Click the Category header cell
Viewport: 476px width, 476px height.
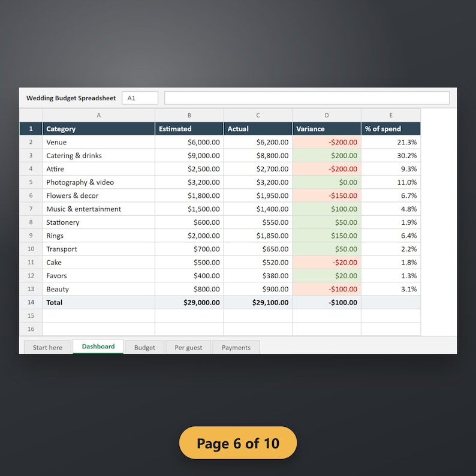pyautogui.click(x=99, y=129)
